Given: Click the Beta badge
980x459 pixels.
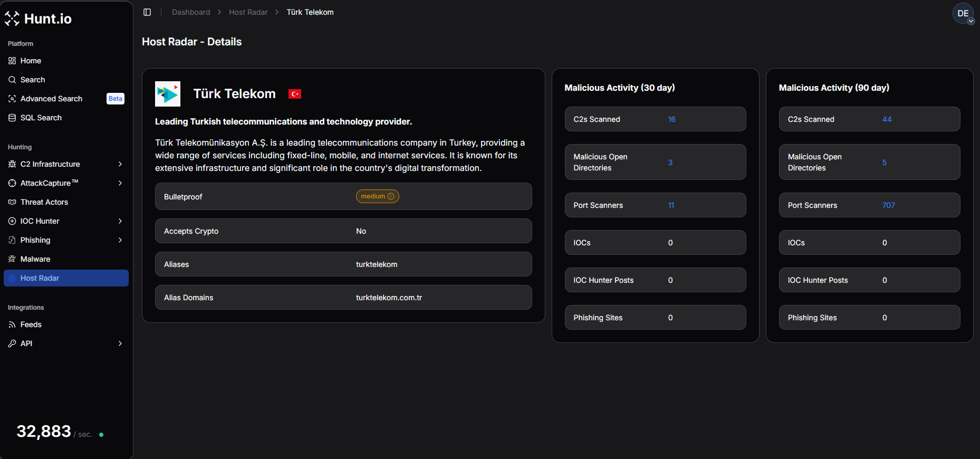Looking at the screenshot, I should coord(116,99).
